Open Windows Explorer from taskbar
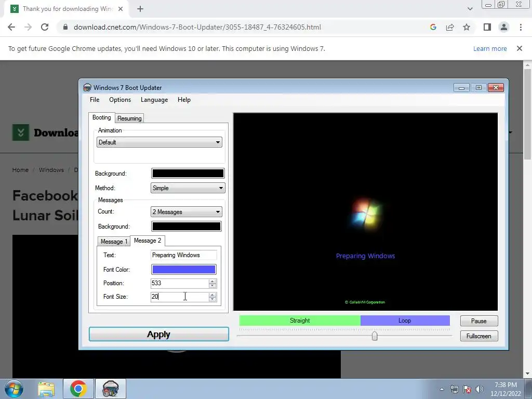Image resolution: width=532 pixels, height=399 pixels. click(46, 389)
